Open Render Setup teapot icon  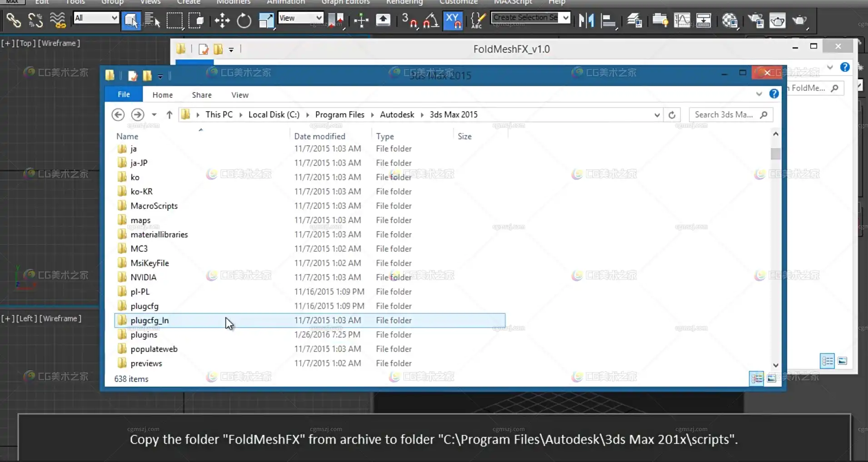756,20
